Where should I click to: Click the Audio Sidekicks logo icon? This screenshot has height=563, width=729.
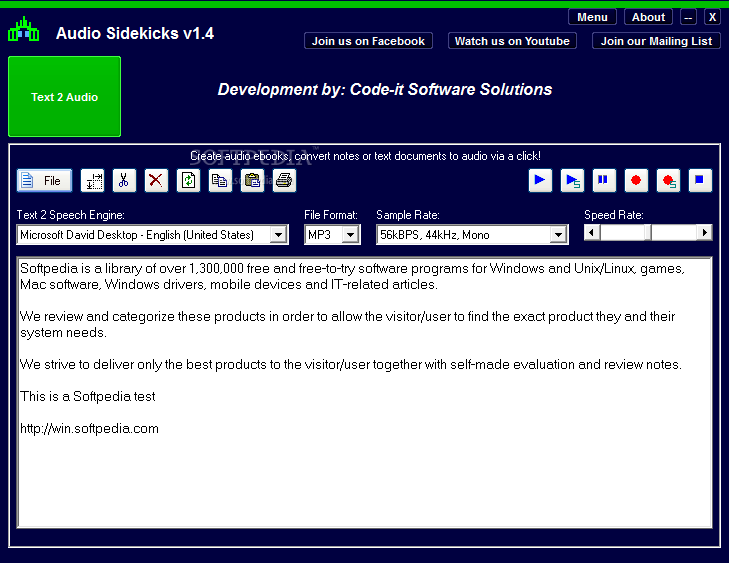pyautogui.click(x=24, y=30)
